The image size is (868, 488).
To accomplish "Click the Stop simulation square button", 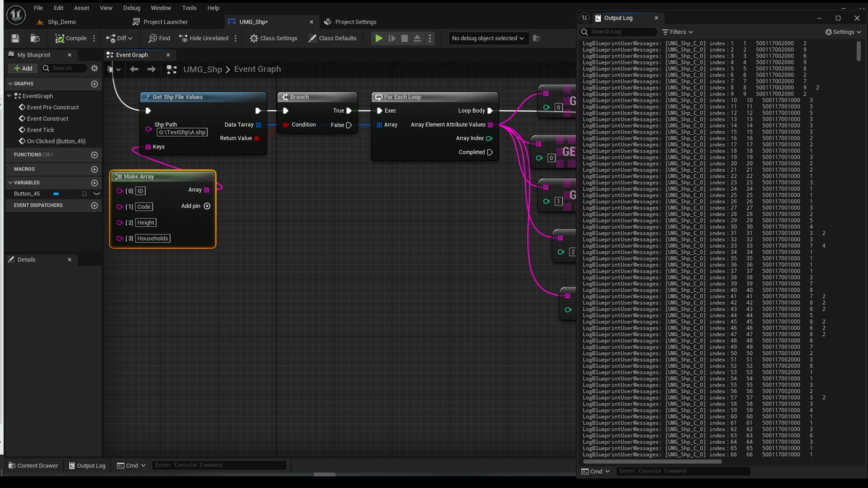I will tap(404, 39).
